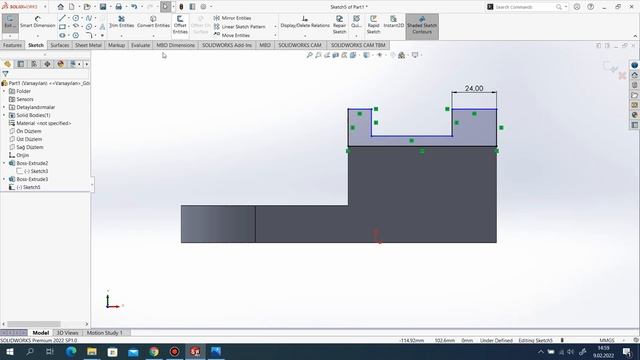Image resolution: width=640 pixels, height=360 pixels.
Task: Click Move Entities
Action: 231,35
